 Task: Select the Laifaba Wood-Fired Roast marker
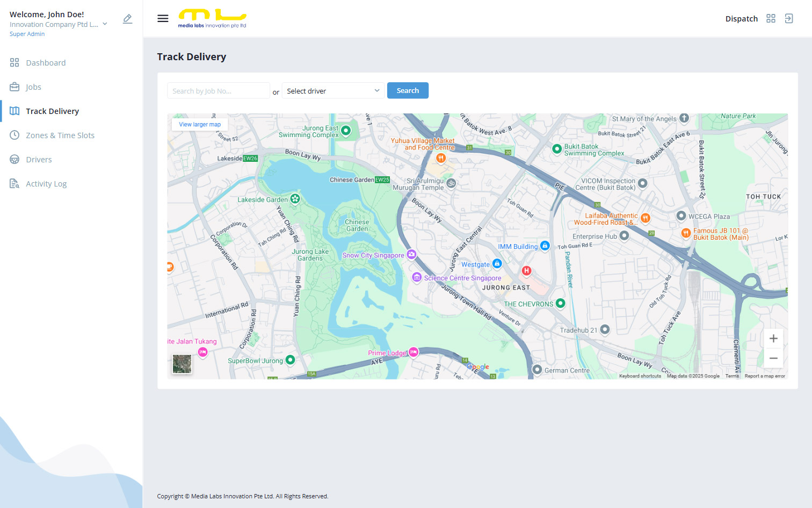point(646,218)
